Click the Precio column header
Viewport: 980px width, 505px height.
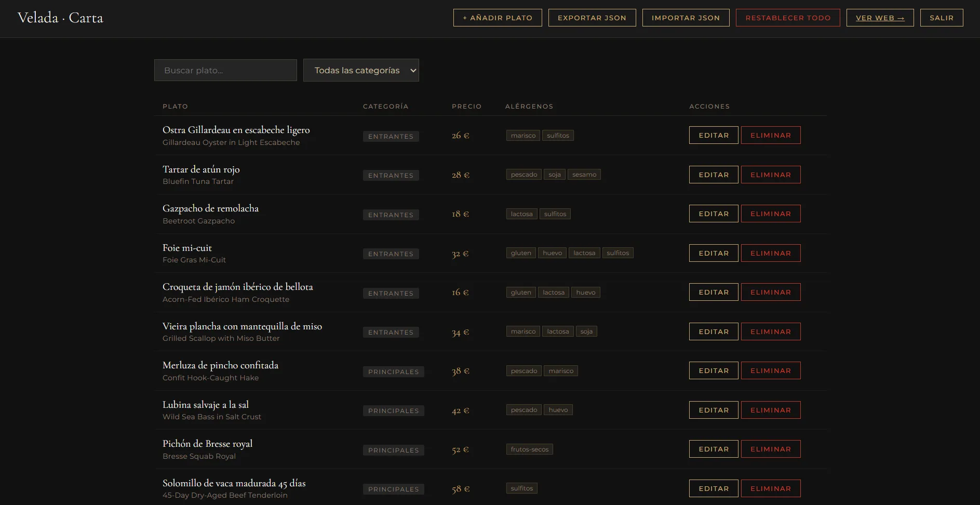466,106
